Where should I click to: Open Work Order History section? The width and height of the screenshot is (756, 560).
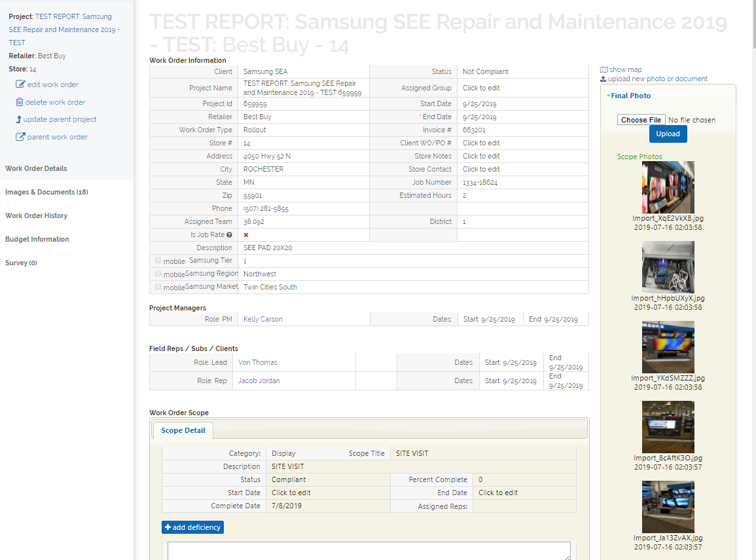tap(36, 215)
